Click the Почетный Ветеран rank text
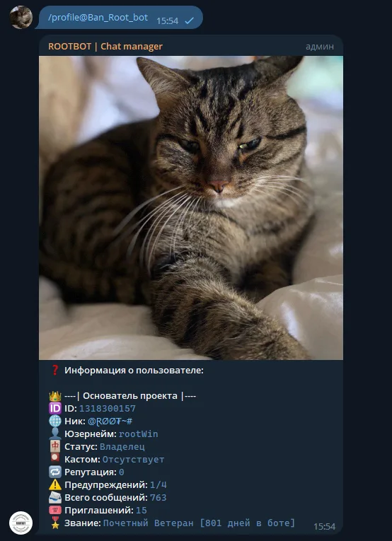Viewport: 392px width, 541px height. click(x=149, y=523)
